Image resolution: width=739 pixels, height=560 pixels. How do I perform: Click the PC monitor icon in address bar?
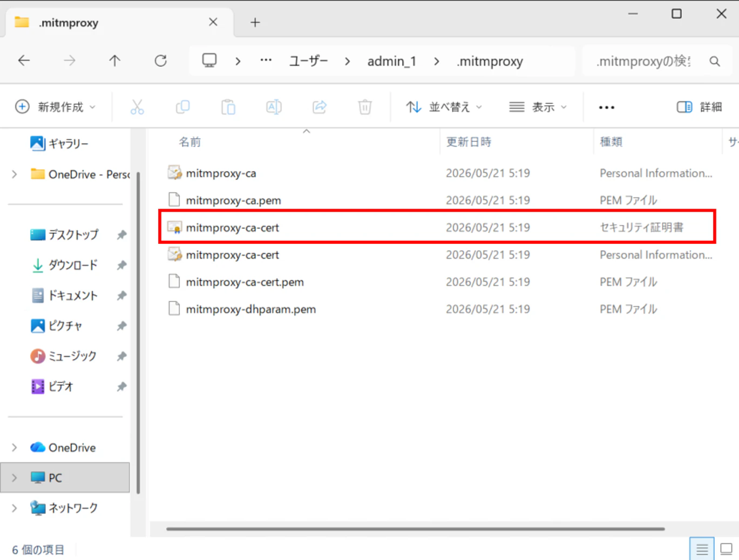[x=209, y=60]
